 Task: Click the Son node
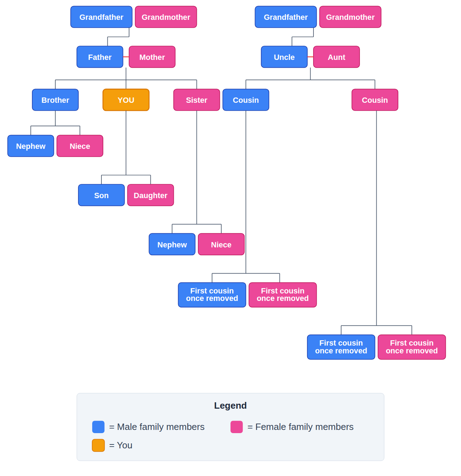pyautogui.click(x=101, y=195)
